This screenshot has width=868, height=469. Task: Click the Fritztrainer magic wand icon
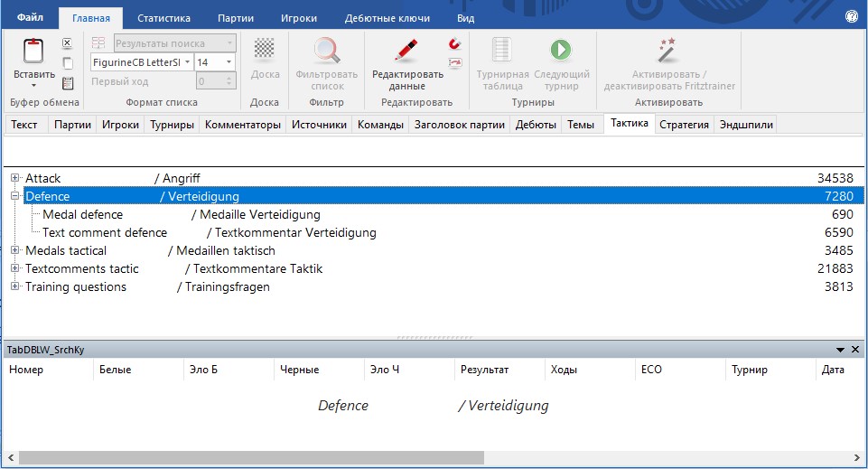tap(667, 48)
